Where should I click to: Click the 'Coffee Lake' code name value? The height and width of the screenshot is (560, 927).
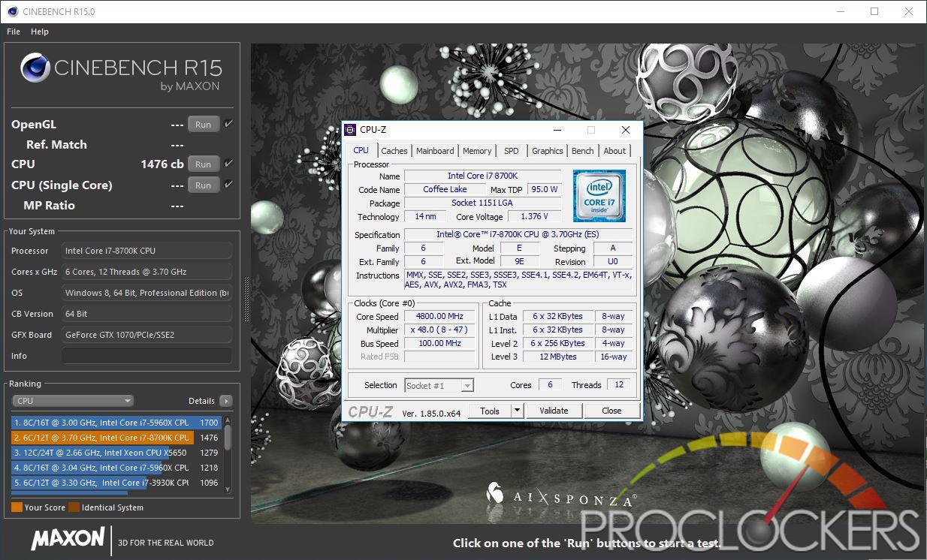[x=445, y=189]
